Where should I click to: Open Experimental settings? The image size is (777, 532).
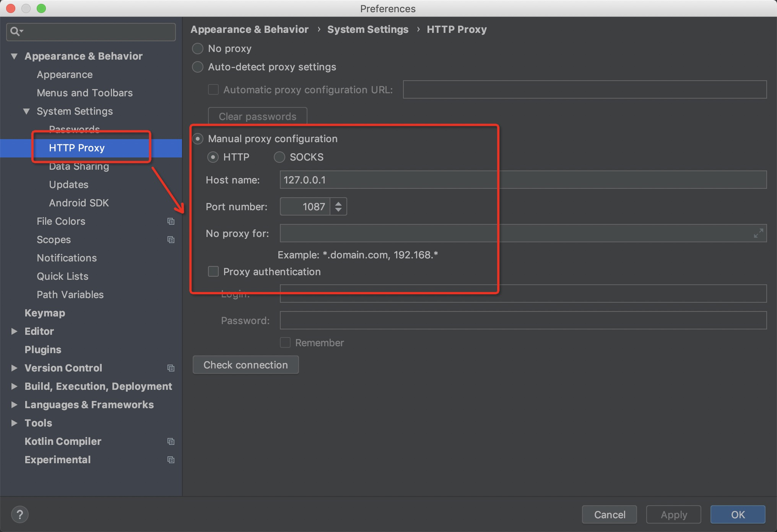(57, 460)
